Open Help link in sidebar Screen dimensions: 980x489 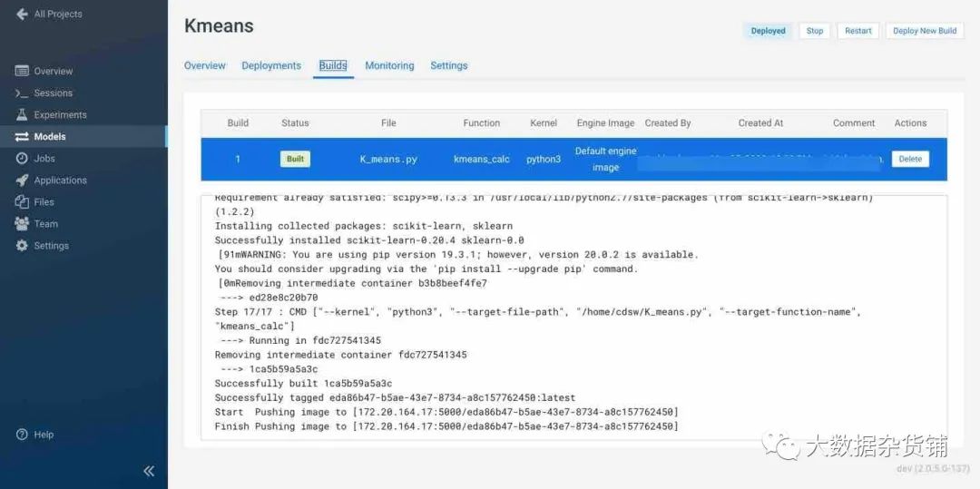coord(44,435)
